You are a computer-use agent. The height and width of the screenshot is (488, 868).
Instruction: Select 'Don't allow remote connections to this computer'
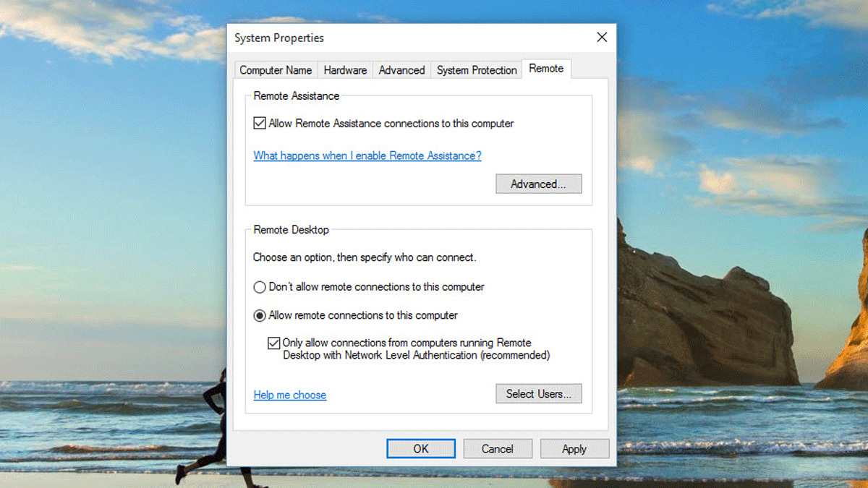(x=259, y=287)
